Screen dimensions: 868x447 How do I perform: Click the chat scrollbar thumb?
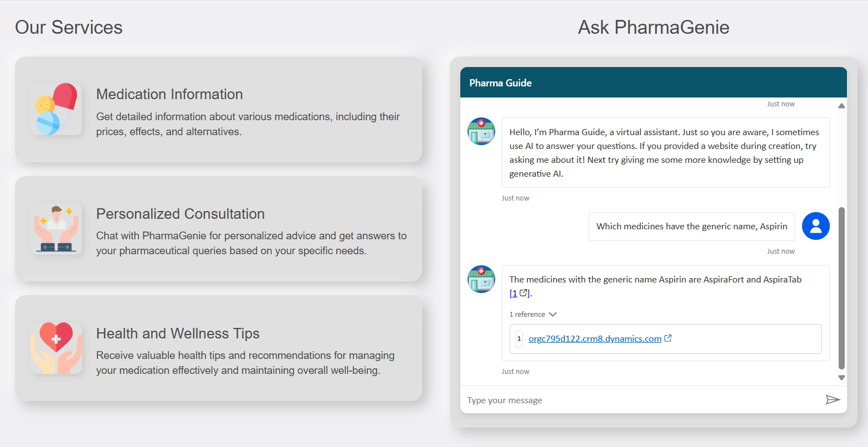[841, 288]
